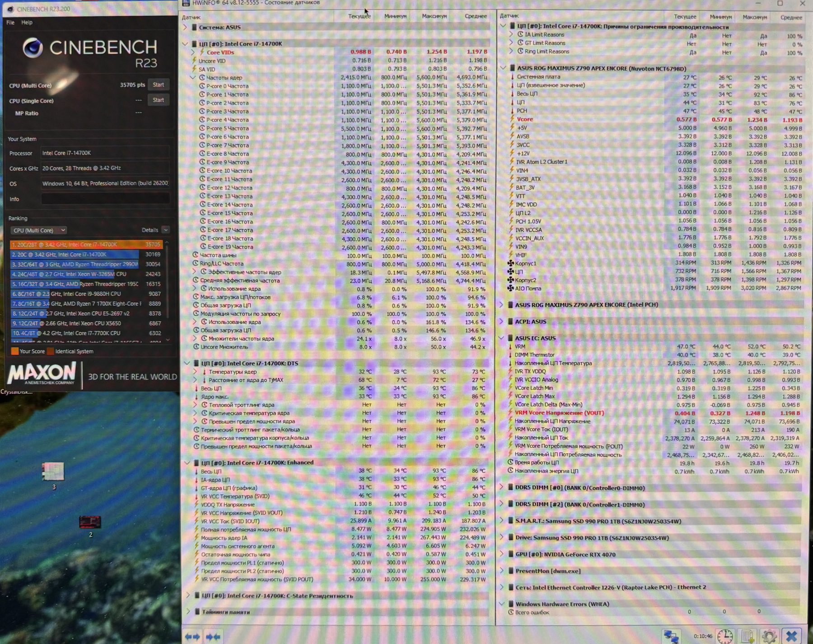Collapse the ASUS EC: ASUS group

point(501,338)
